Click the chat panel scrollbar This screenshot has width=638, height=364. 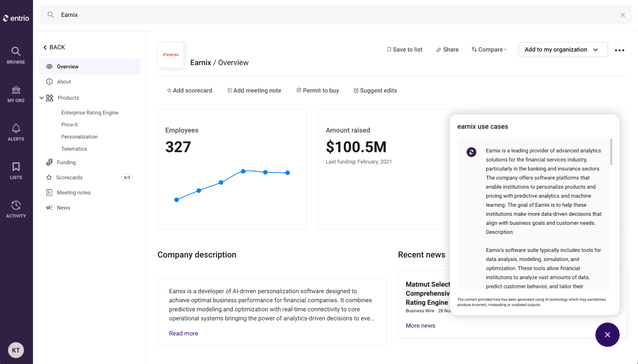[x=611, y=152]
